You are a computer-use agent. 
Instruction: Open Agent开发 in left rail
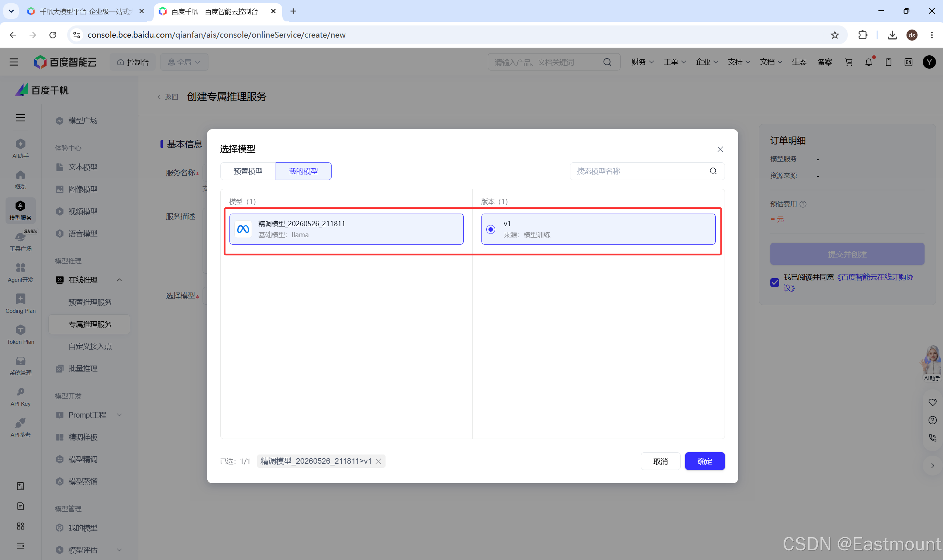pyautogui.click(x=20, y=272)
